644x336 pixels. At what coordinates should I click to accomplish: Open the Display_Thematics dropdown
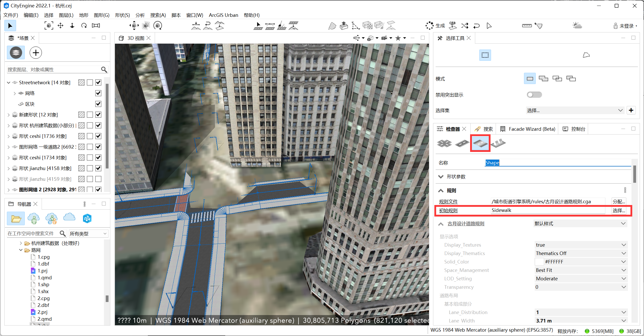pos(581,253)
